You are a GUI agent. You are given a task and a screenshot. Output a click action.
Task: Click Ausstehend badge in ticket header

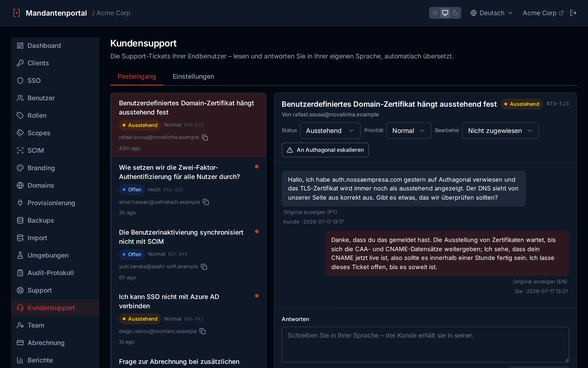click(522, 104)
